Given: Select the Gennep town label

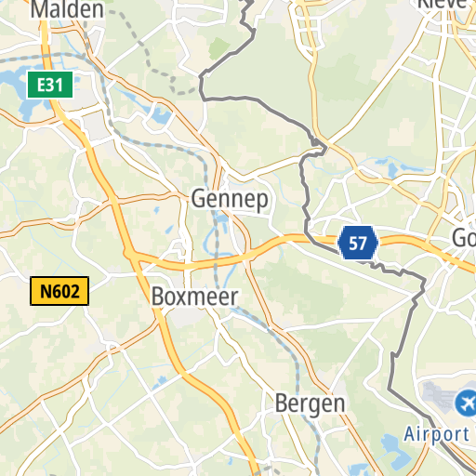Looking at the screenshot, I should pyautogui.click(x=230, y=199).
